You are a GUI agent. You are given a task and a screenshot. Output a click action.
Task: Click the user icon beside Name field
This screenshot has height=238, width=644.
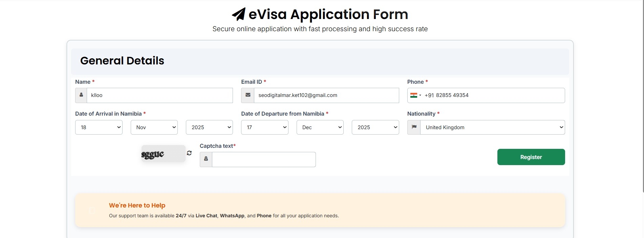tap(81, 95)
